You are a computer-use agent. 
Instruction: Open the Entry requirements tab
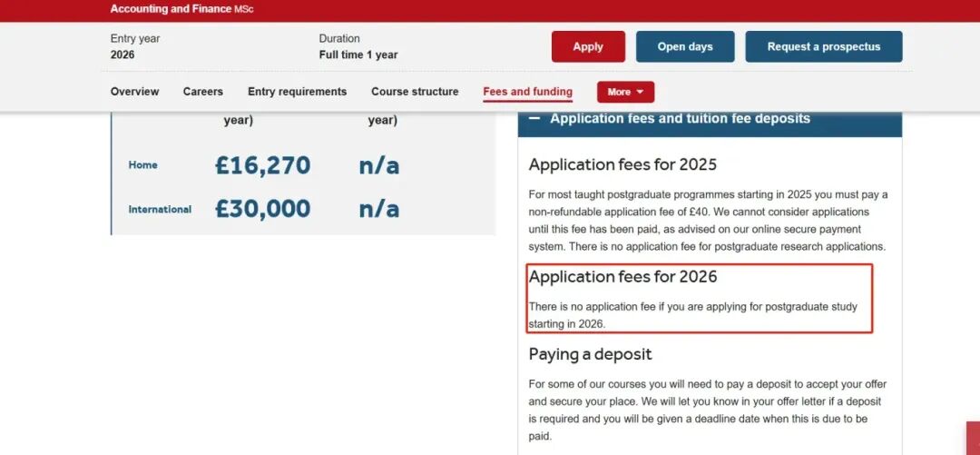click(297, 92)
